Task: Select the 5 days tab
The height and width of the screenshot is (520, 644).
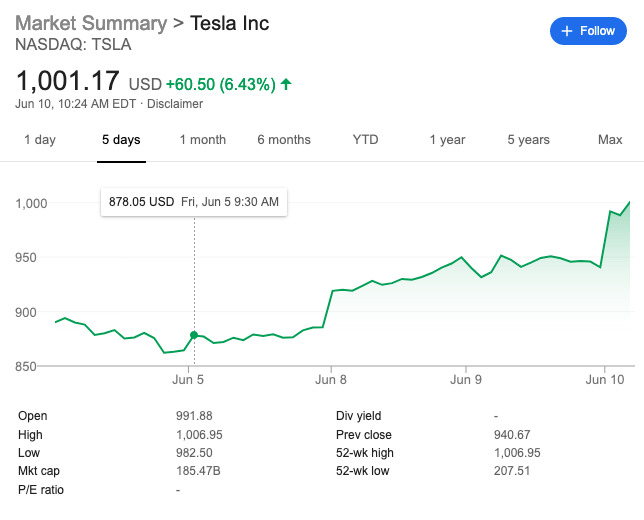Action: coord(121,140)
